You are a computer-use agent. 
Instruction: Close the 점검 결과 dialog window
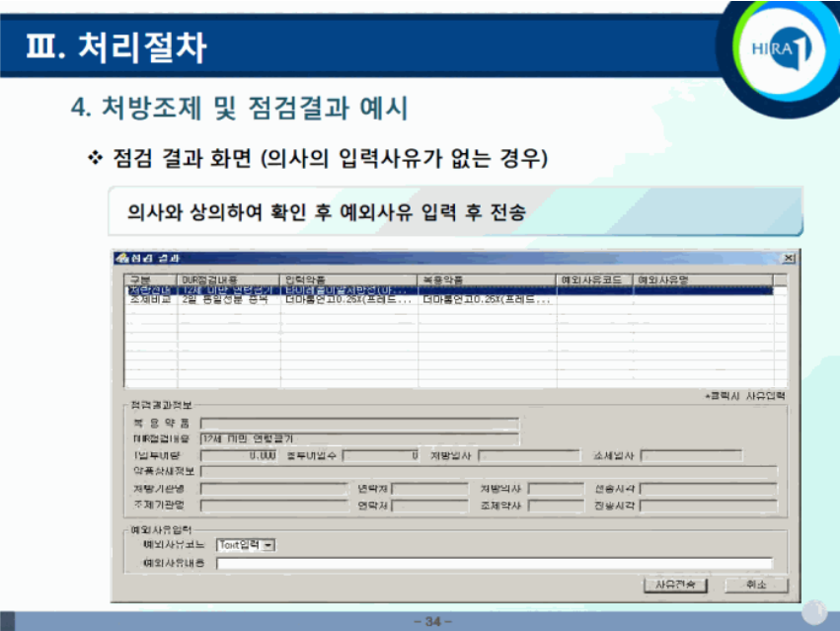[x=788, y=258]
